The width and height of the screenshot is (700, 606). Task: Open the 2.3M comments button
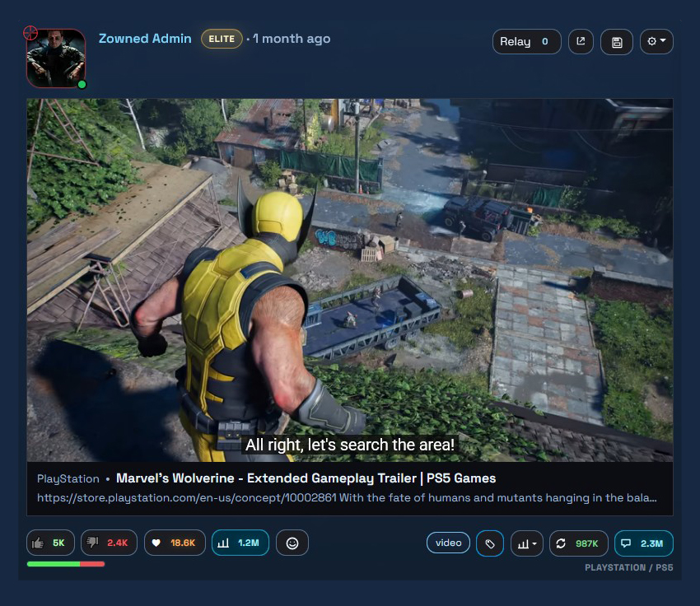tap(644, 543)
